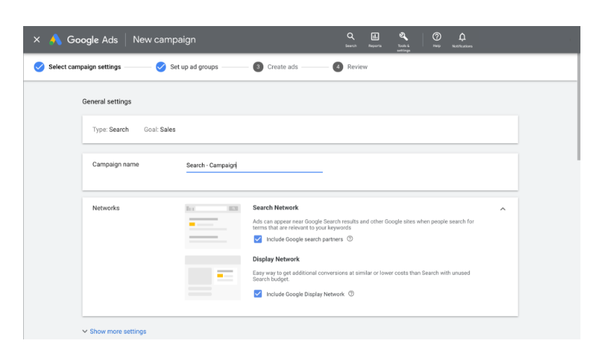The width and height of the screenshot is (613, 364).
Task: Focus the Campaign name input field
Action: (x=254, y=166)
